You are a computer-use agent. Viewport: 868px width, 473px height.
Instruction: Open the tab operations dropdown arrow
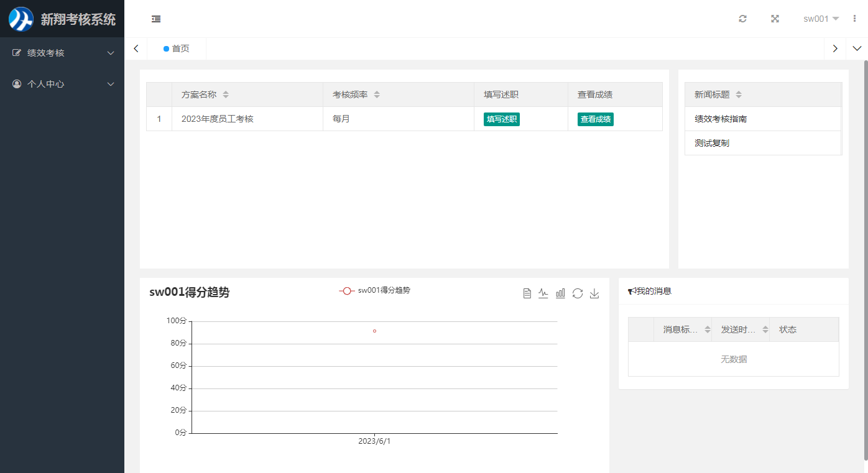(x=857, y=48)
